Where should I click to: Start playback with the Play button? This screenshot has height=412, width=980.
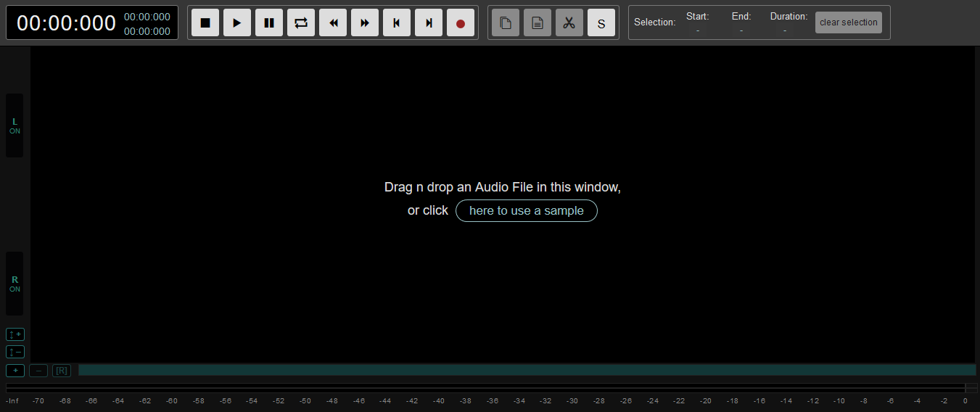pos(237,23)
